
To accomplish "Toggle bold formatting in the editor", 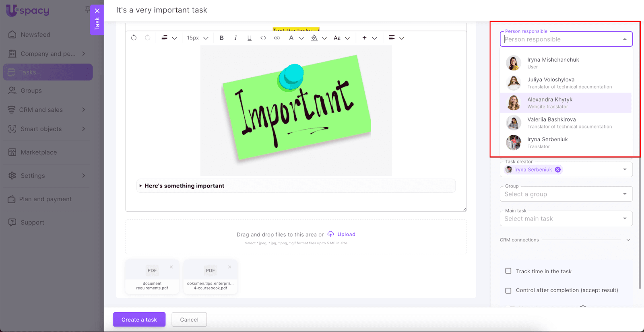I will (x=222, y=38).
